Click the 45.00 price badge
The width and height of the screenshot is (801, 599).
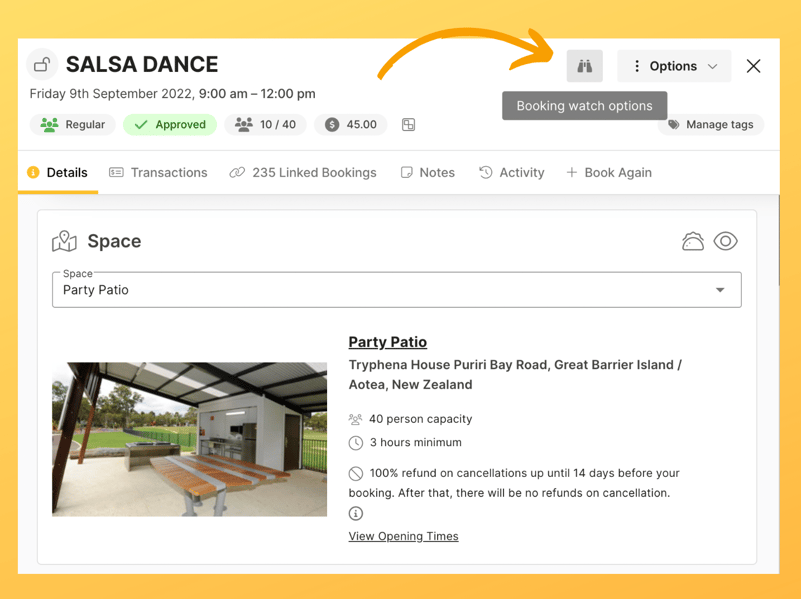coord(350,125)
